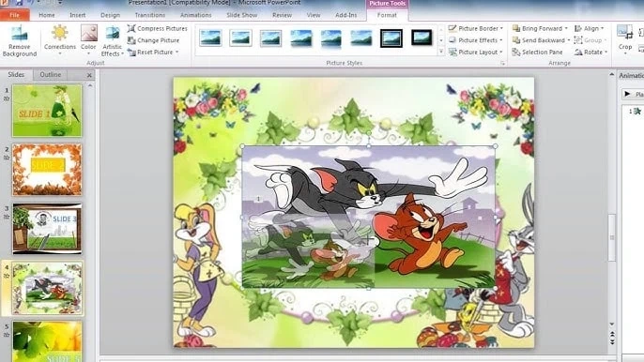Apply the third picture style thumbnail
The image size is (644, 362).
(270, 38)
